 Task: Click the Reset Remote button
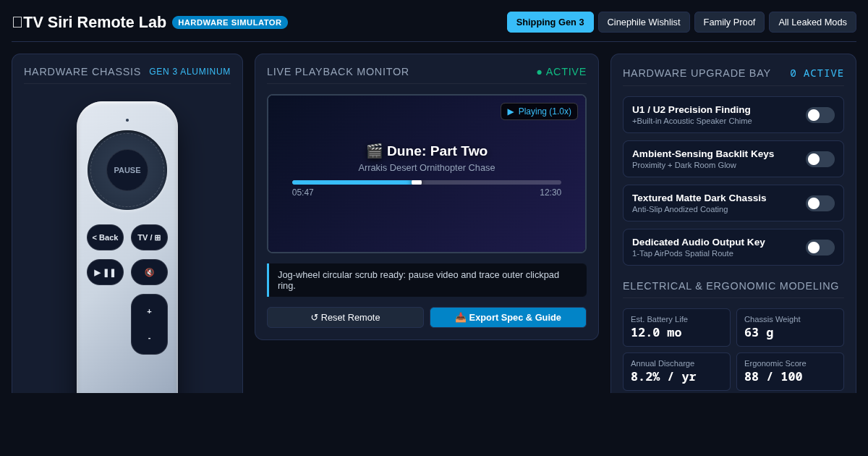345,317
